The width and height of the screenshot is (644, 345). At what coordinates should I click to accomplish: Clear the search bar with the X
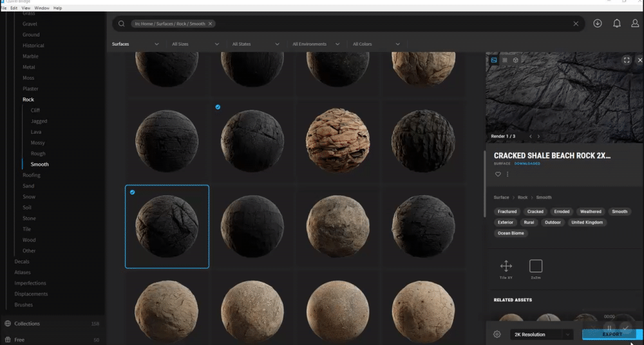pyautogui.click(x=576, y=24)
